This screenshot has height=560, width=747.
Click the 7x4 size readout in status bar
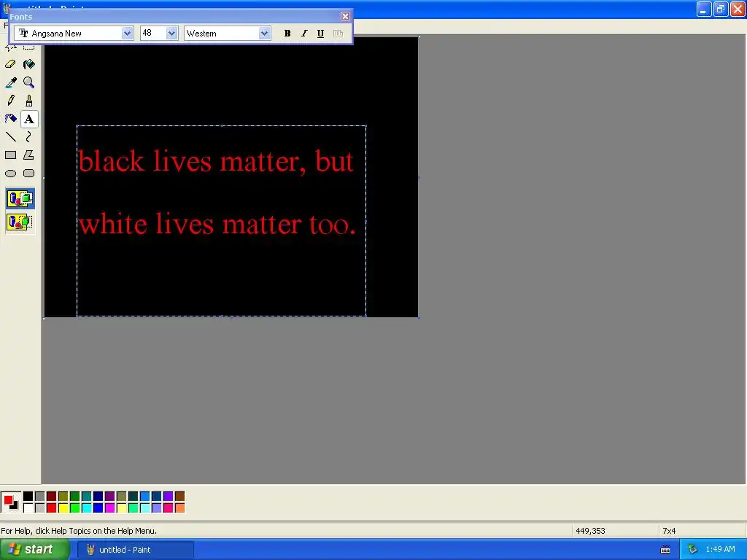coord(669,531)
